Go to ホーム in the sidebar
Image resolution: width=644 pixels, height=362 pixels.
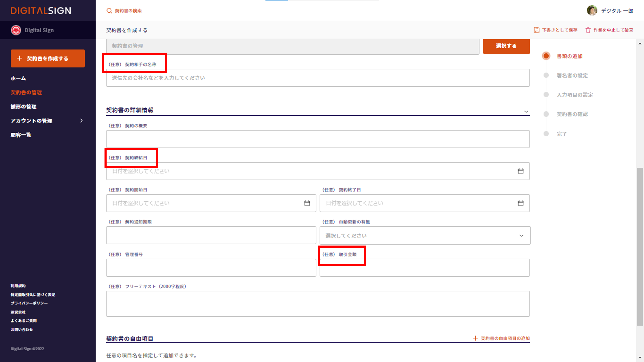(18, 78)
